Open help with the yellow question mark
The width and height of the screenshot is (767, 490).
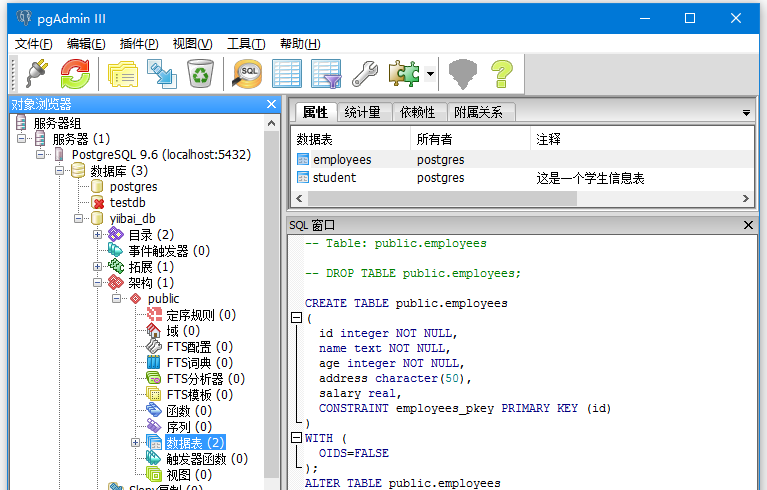coord(501,73)
